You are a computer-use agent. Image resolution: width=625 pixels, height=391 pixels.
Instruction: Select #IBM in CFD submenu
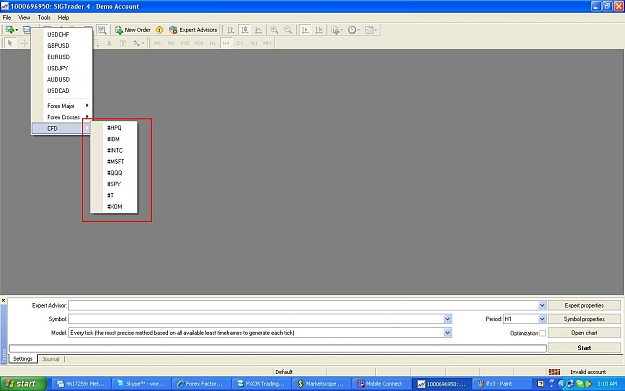[x=114, y=139]
